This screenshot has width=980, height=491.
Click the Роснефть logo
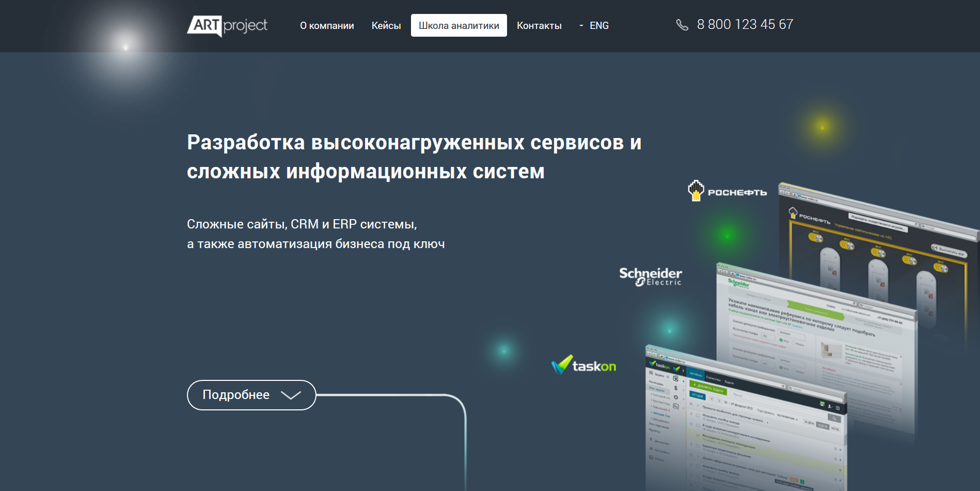pos(727,191)
